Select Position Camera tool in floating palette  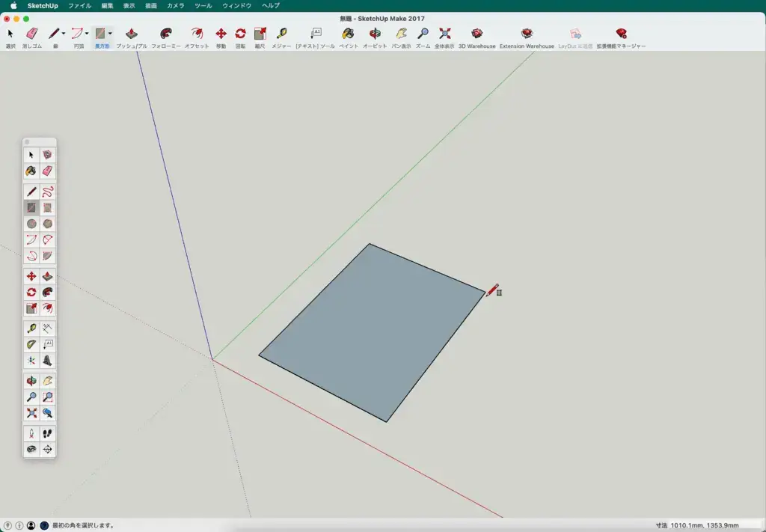tap(31, 434)
